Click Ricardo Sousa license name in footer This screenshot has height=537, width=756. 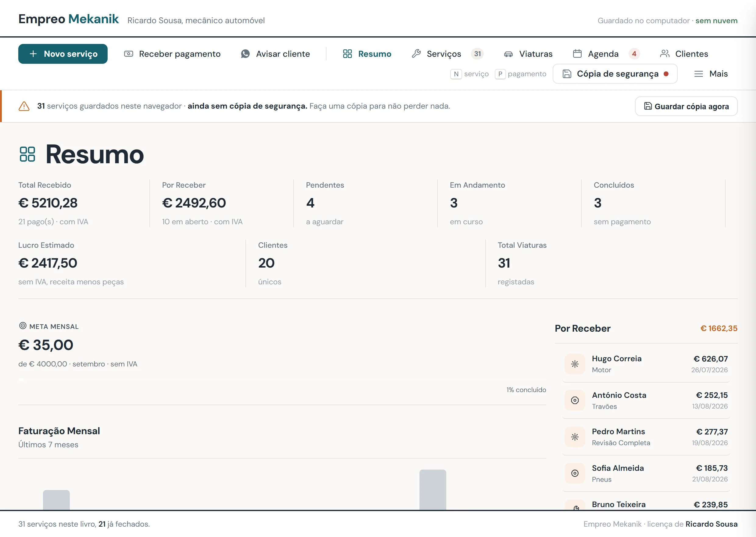(711, 524)
